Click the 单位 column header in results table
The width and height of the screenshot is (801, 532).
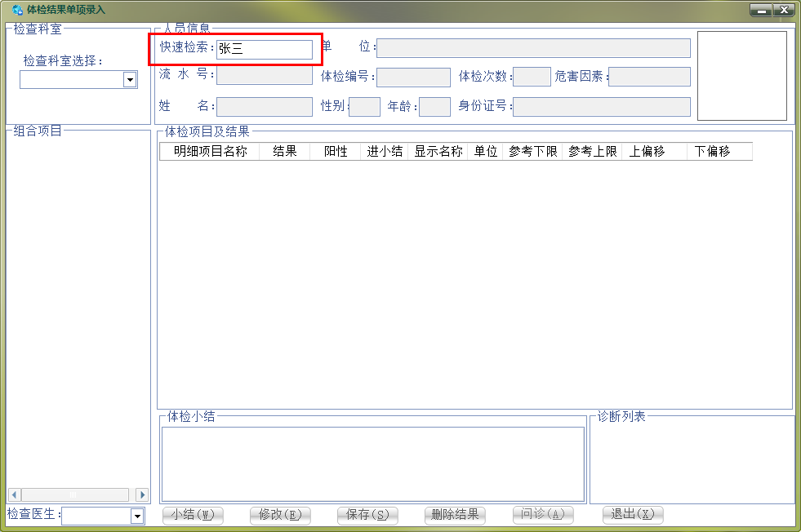point(485,151)
